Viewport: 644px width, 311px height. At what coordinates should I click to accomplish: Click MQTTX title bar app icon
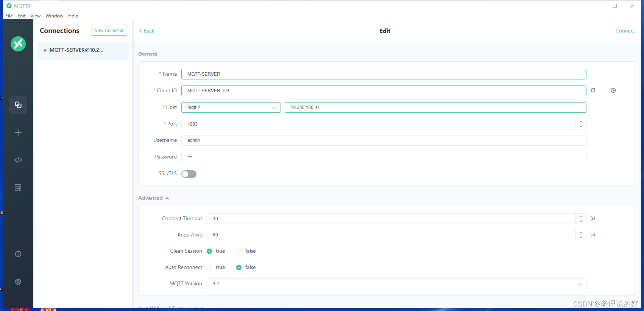[x=9, y=6]
